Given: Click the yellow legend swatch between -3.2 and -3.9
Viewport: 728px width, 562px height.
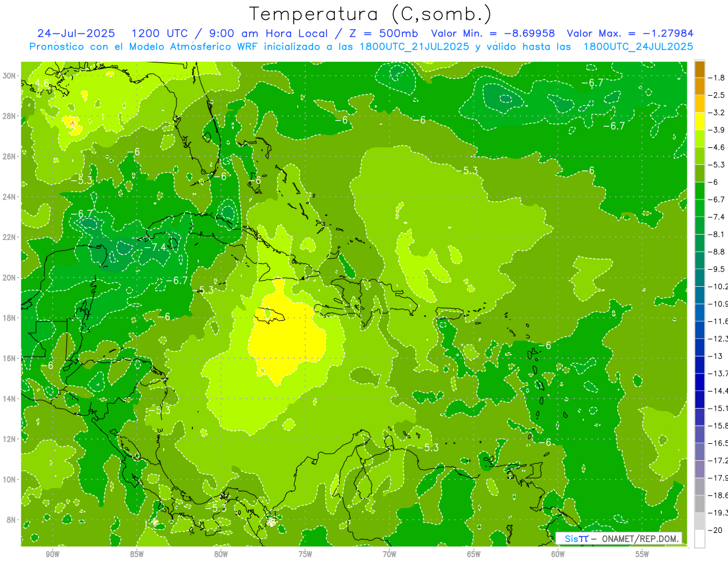Looking at the screenshot, I should [x=699, y=121].
